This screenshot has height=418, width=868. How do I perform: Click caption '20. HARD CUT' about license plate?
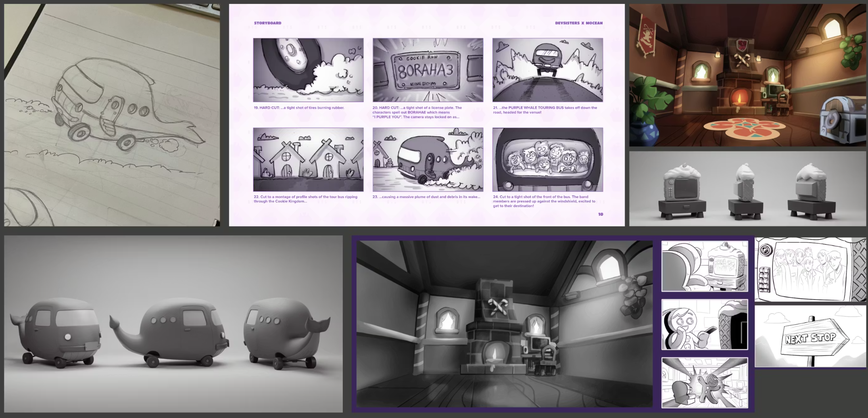pos(417,112)
